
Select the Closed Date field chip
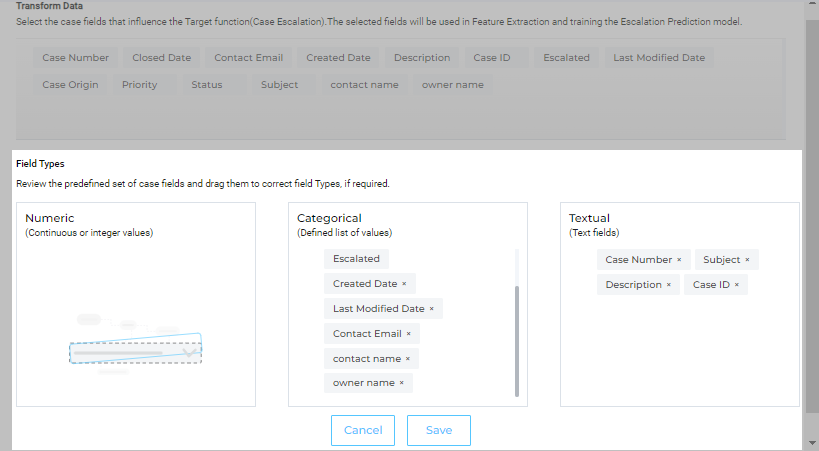pyautogui.click(x=161, y=58)
